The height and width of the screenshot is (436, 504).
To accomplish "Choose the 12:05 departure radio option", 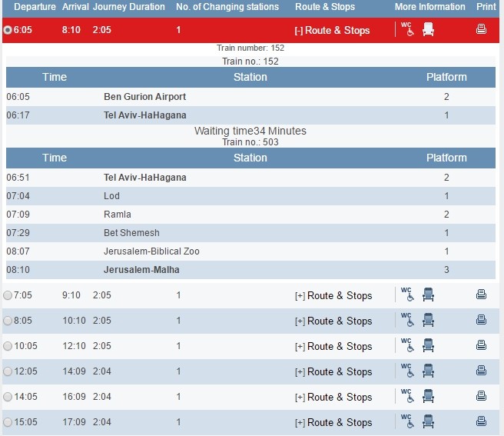I will tap(8, 371).
